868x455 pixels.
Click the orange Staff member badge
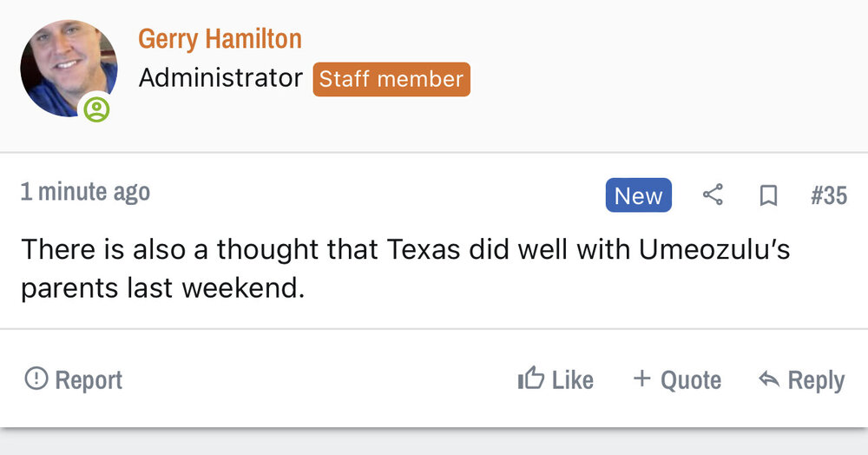[x=391, y=79]
